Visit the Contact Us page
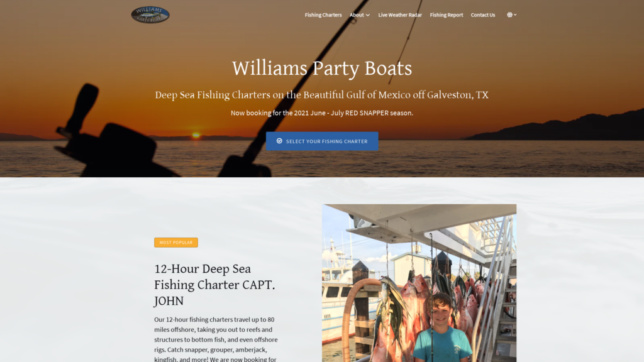 [482, 15]
